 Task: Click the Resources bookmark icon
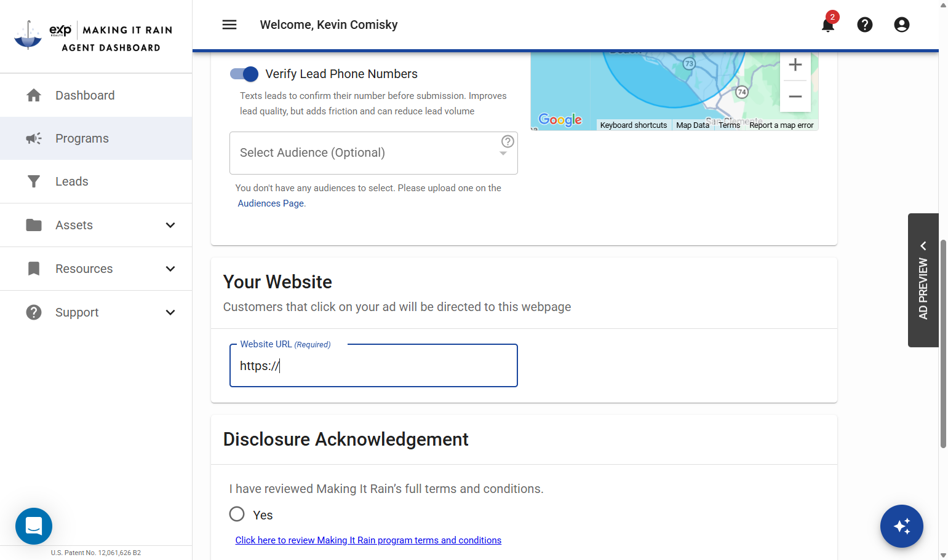[34, 269]
